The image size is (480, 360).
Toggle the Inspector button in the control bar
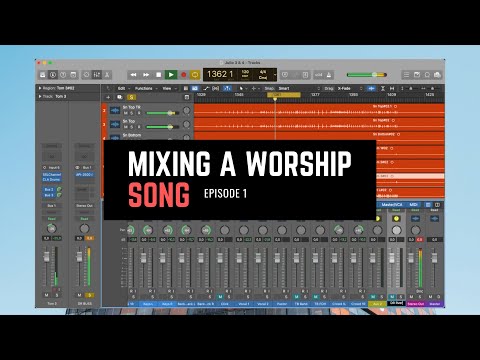(53, 75)
